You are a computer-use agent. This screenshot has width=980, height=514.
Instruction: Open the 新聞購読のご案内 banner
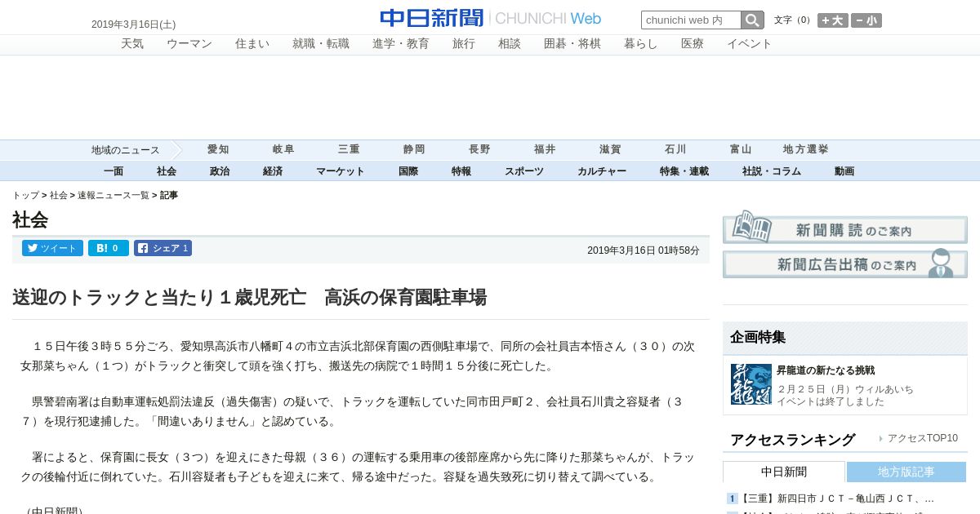[x=845, y=228]
